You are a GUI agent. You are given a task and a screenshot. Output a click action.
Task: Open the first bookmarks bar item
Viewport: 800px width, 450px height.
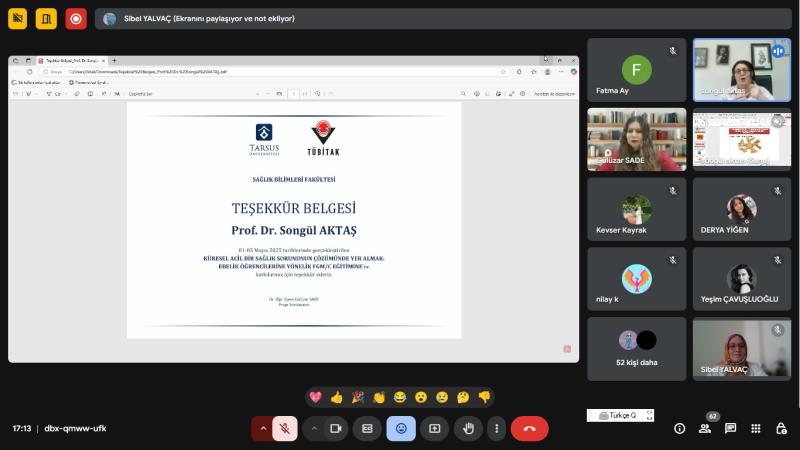(x=36, y=82)
